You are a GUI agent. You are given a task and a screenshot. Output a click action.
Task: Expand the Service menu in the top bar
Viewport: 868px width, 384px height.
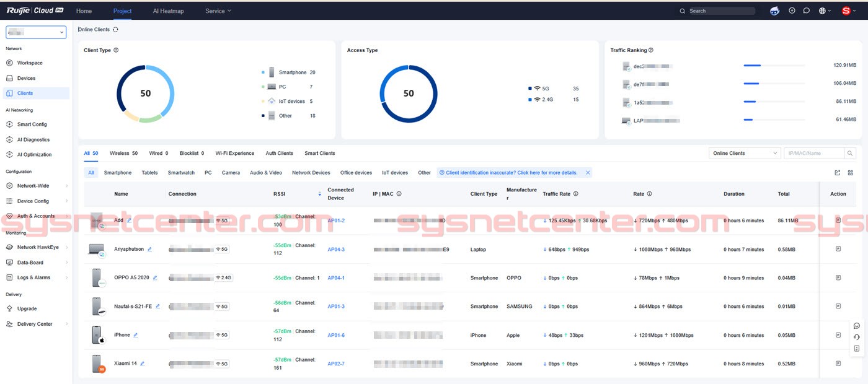click(x=218, y=11)
